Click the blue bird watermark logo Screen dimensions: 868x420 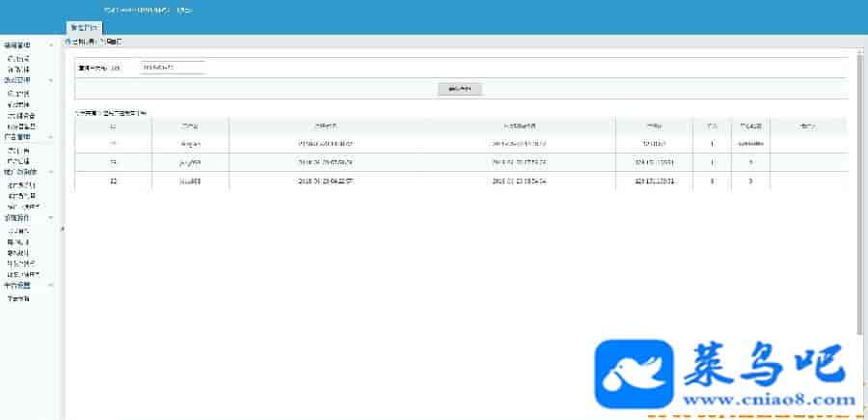634,374
